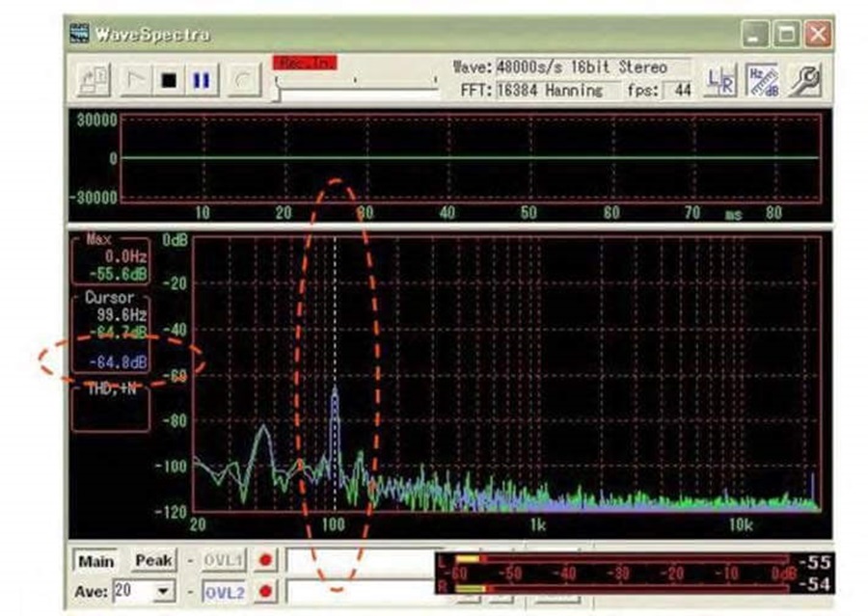Click the Max frequency readout 0.0Hz
868x616 pixels.
(126, 256)
